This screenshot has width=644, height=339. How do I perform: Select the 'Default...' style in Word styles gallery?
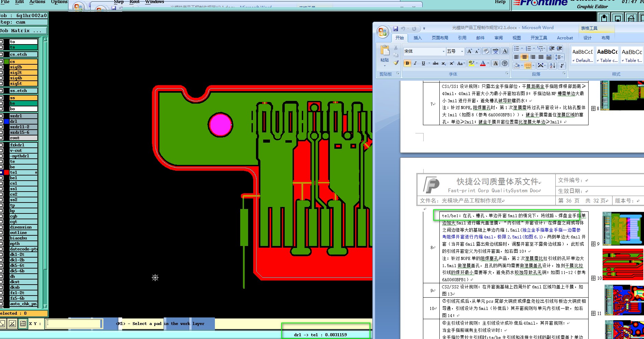pyautogui.click(x=583, y=55)
